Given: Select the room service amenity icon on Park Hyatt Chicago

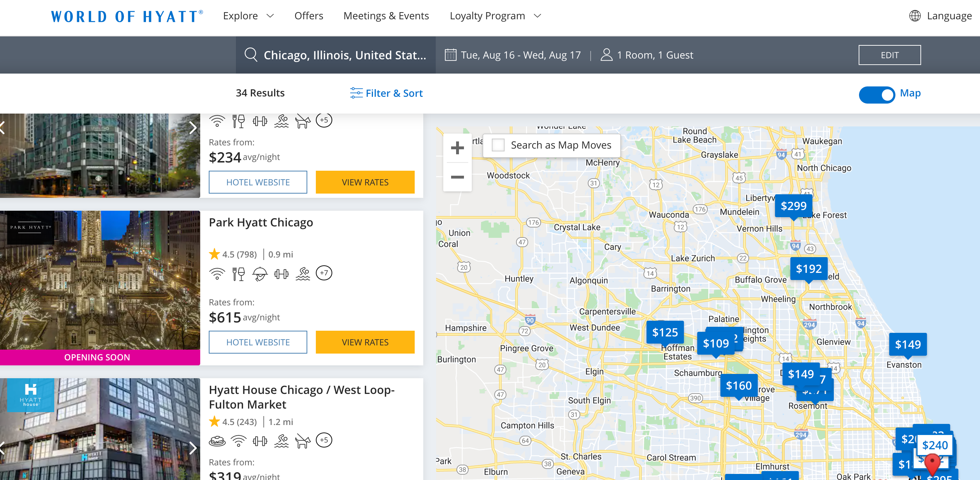Looking at the screenshot, I should tap(260, 273).
